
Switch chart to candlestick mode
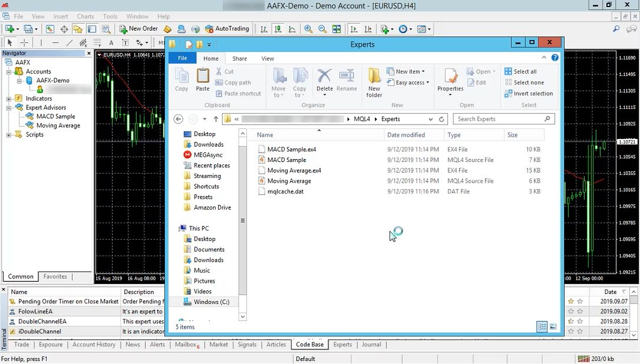click(x=277, y=28)
